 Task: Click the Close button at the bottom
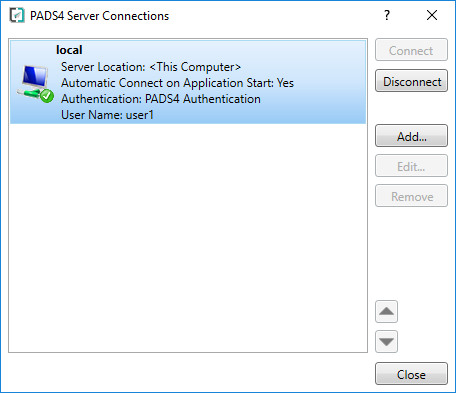pos(411,374)
